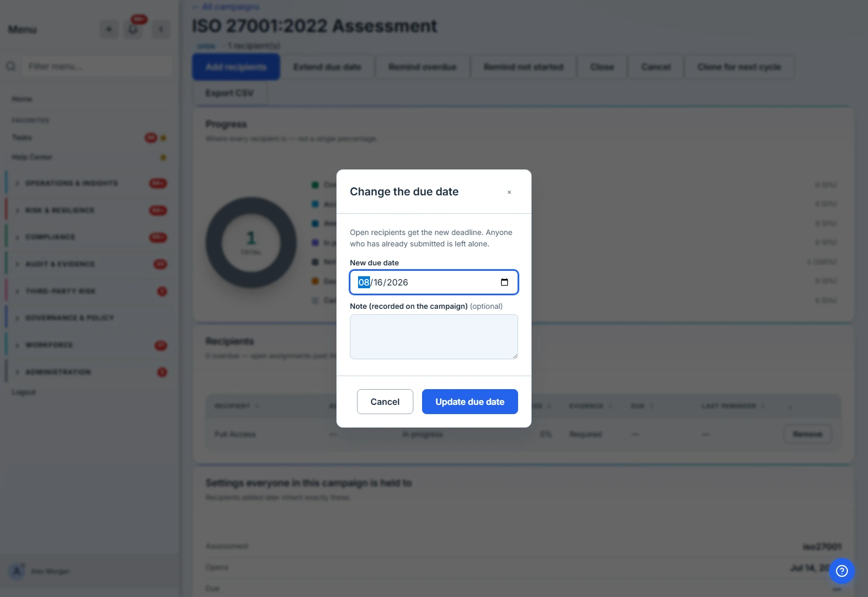This screenshot has height=597, width=868.
Task: Collapse sidebar with the chevron icon
Action: [161, 29]
